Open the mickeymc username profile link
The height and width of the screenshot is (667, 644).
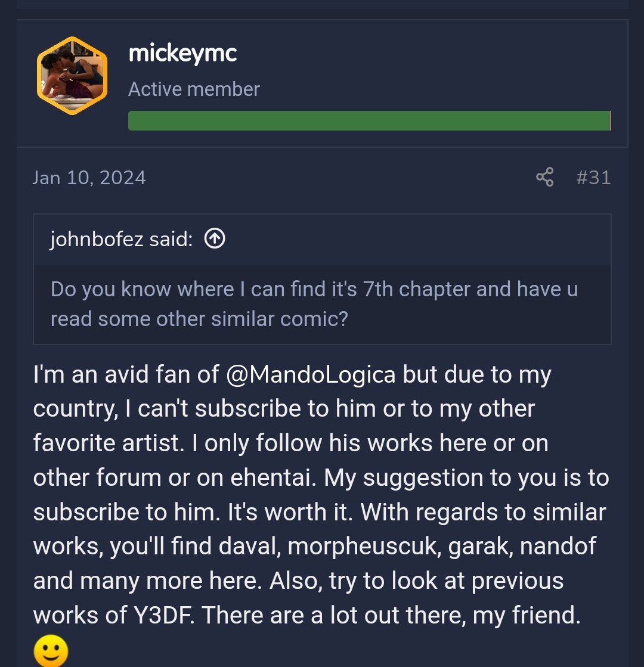[x=182, y=54]
